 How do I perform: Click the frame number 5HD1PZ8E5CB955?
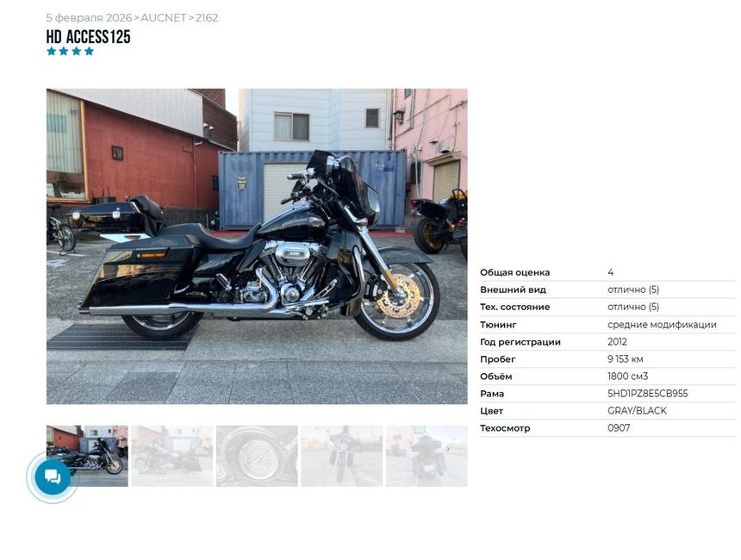[x=647, y=393]
